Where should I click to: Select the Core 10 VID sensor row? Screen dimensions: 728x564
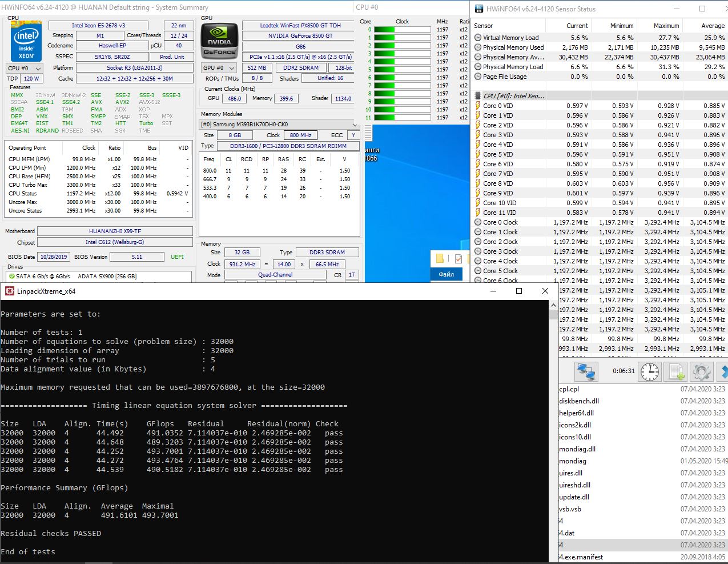[x=600, y=203]
